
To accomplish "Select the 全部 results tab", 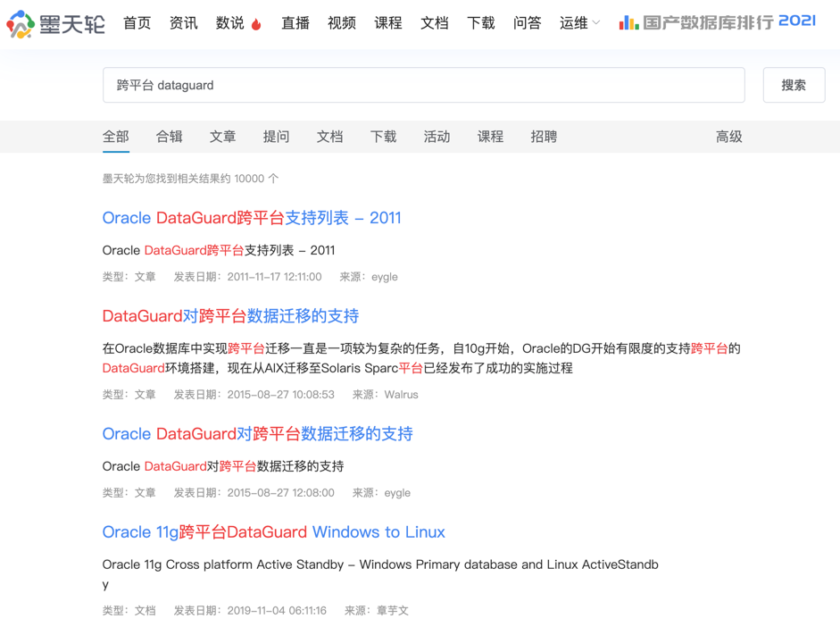I will [x=116, y=137].
